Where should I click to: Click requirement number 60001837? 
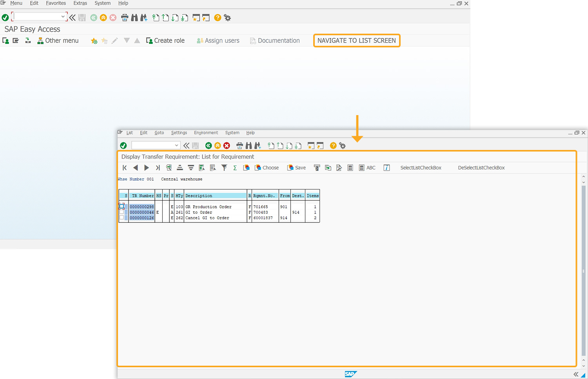click(x=263, y=218)
